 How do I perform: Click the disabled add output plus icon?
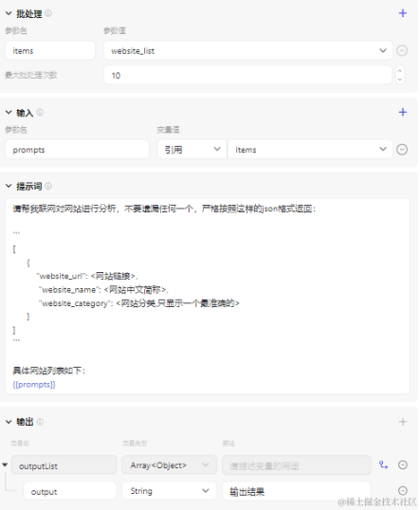point(402,422)
